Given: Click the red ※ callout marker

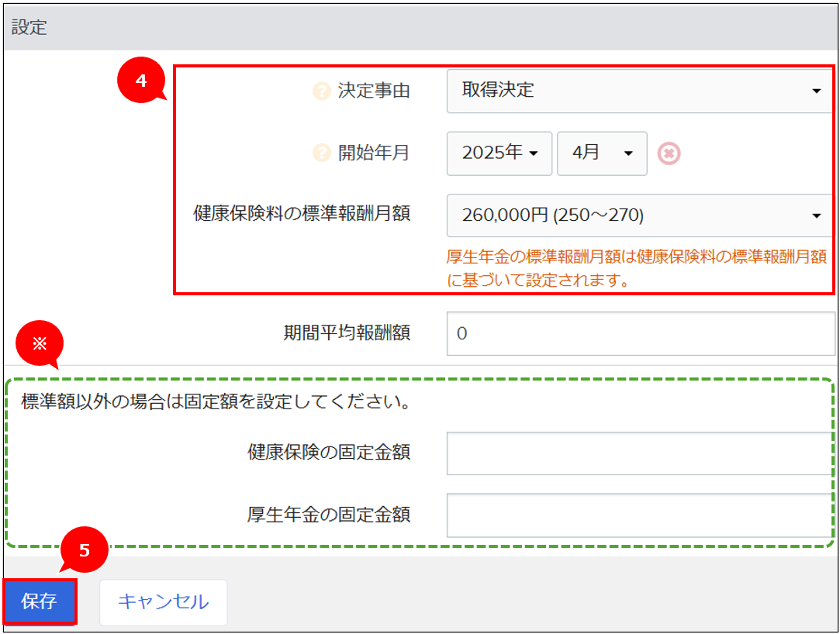Looking at the screenshot, I should pyautogui.click(x=39, y=343).
